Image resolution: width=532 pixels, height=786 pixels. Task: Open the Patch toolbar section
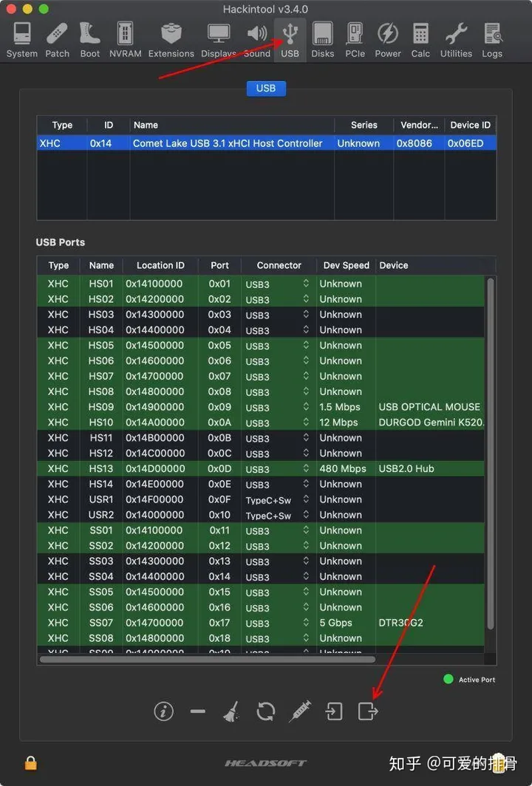click(x=57, y=41)
